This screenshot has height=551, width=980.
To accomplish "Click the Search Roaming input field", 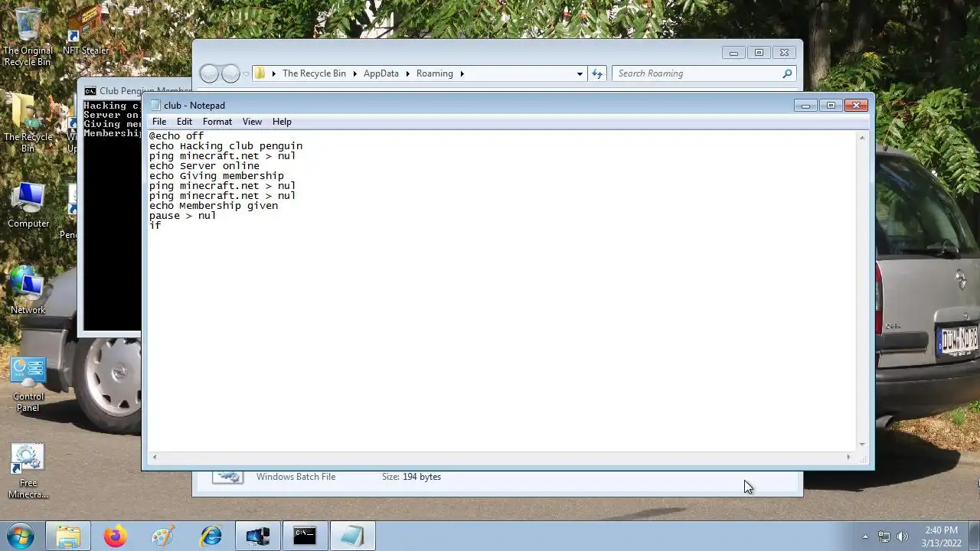I will click(697, 73).
